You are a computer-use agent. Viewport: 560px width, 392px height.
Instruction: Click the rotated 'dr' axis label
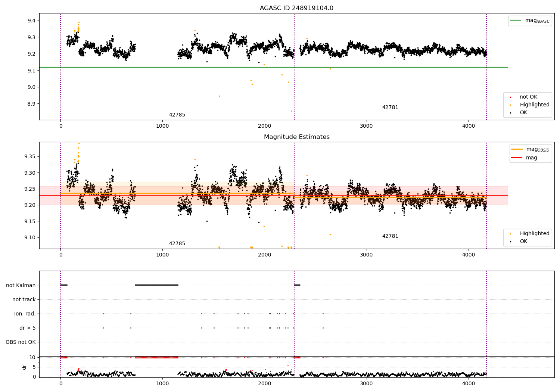[x=24, y=367]
